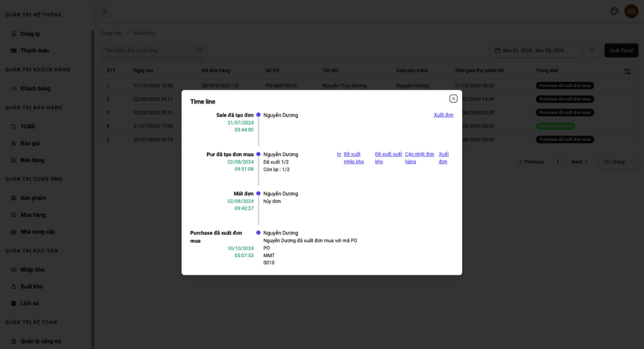Go to Khách hàng in sidebar
The image size is (644, 349).
pos(35,88)
